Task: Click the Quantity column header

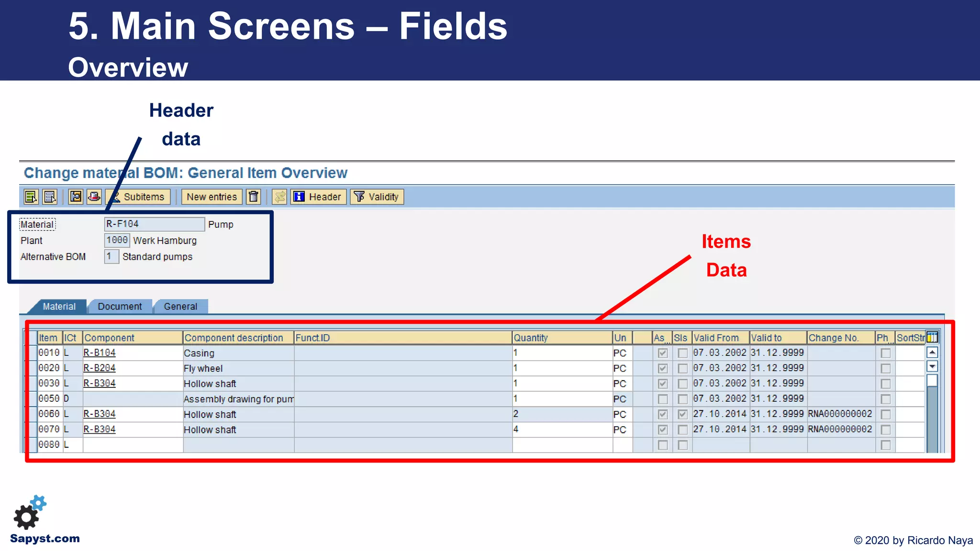Action: click(562, 338)
